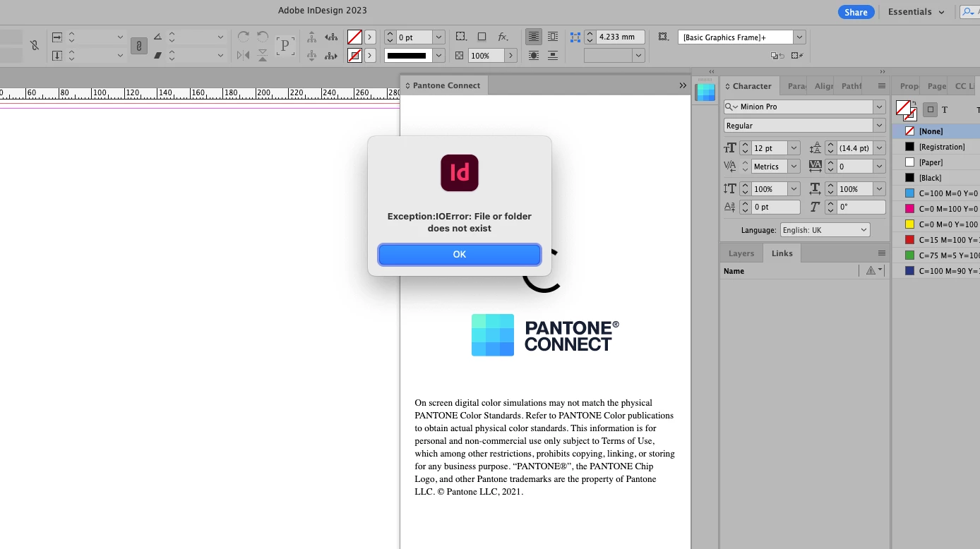Click the rotate 90° anticlockwise icon
This screenshot has width=980, height=549.
click(263, 37)
